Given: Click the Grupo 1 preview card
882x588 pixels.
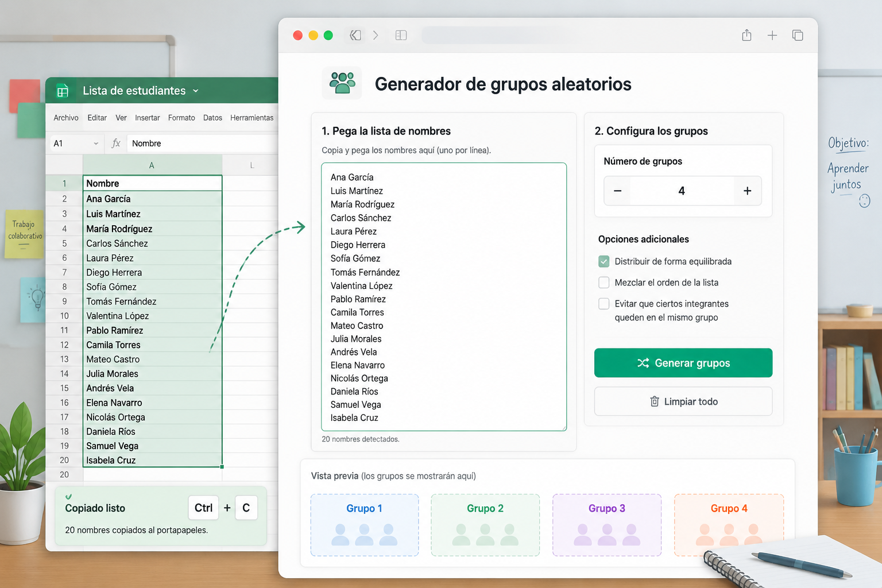Looking at the screenshot, I should pos(365,525).
